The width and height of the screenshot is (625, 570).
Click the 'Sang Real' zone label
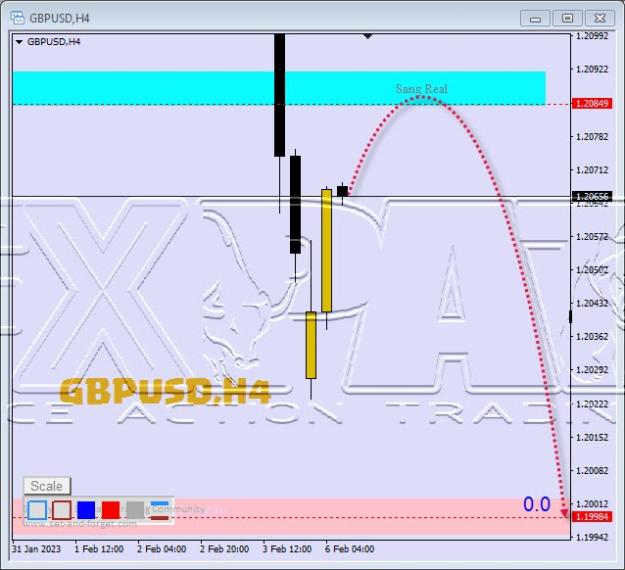[422, 88]
